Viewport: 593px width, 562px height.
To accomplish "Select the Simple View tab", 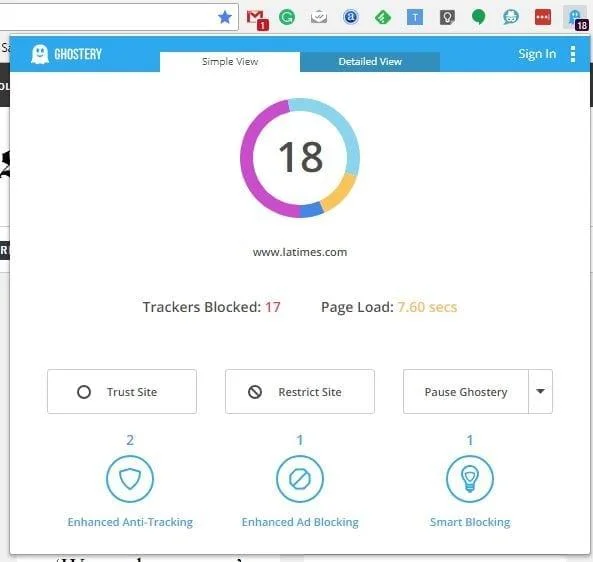I will click(x=230, y=62).
